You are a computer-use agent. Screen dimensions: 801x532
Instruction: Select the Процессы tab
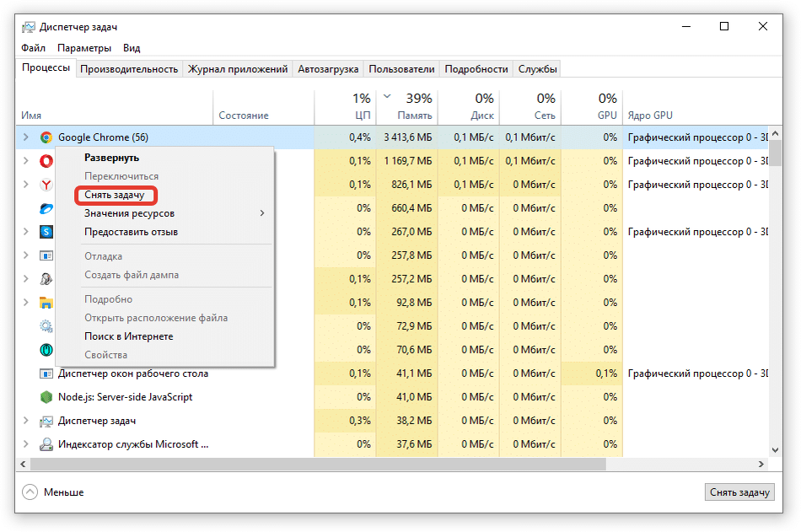[x=46, y=68]
